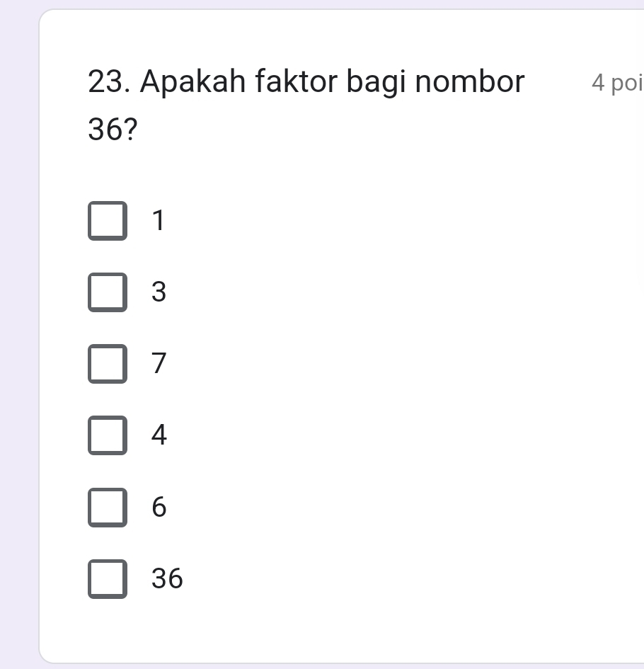The image size is (644, 669).
Task: Check the checkbox for option 3
Action: pos(108,292)
